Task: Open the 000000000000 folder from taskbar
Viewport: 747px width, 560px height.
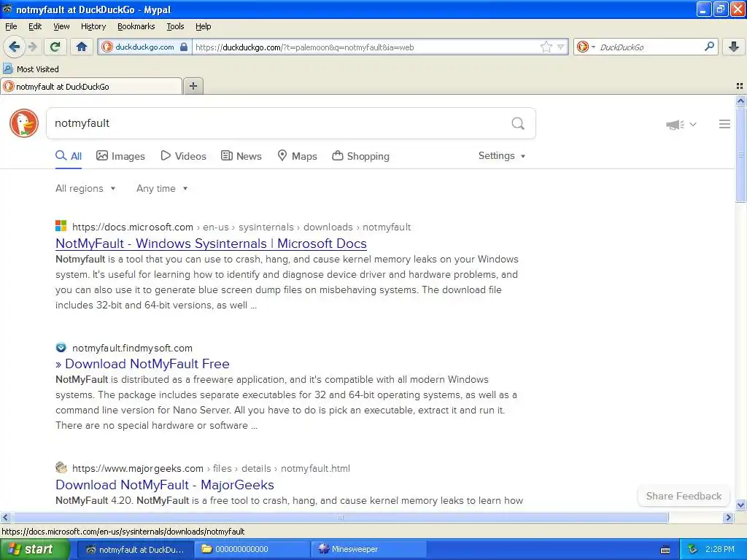Action: pos(252,550)
